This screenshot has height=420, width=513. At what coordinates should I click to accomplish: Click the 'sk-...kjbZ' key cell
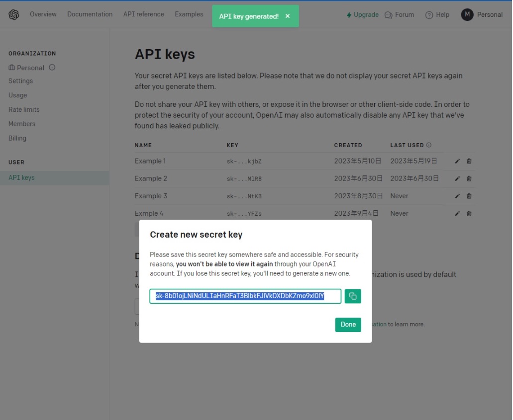click(244, 162)
